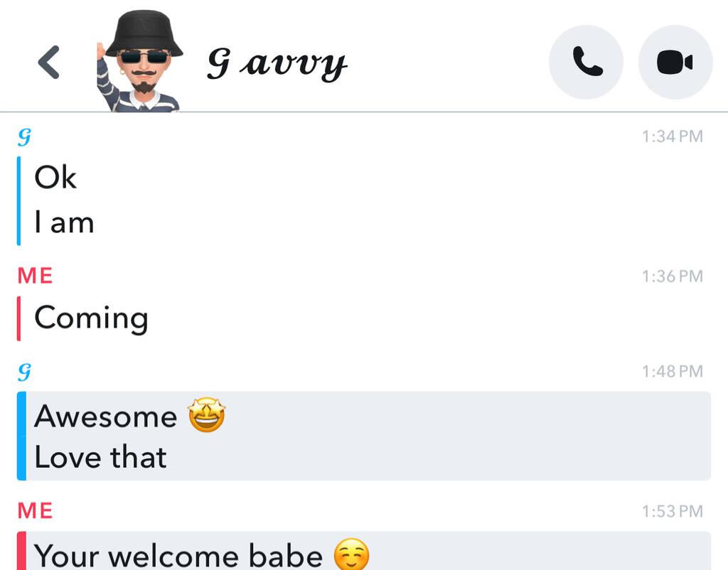
Task: Click the 1:36 PM timestamp
Action: (x=673, y=276)
